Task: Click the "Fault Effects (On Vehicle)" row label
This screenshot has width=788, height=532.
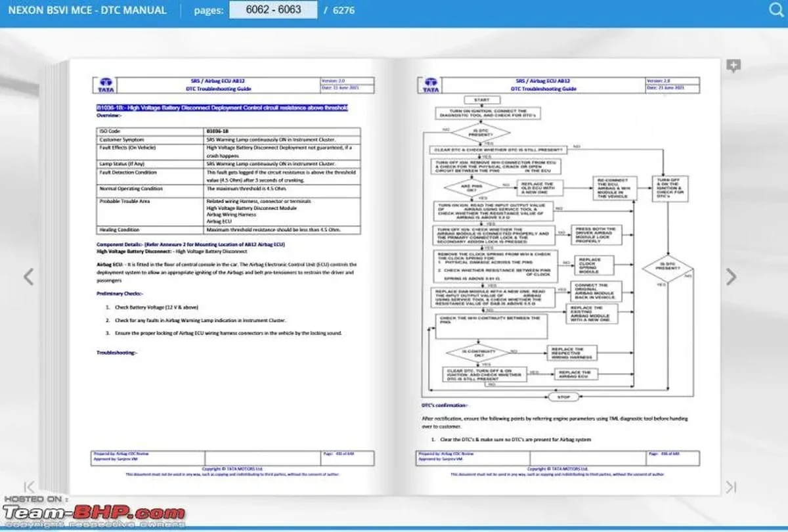Action: (x=150, y=151)
